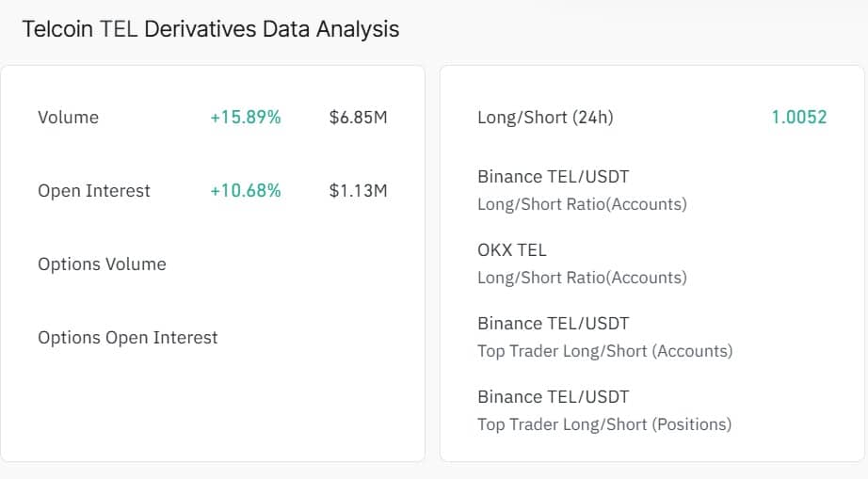Open Binance TEL/USDT above Top Trader (Accounts)
The height and width of the screenshot is (479, 868).
click(553, 323)
